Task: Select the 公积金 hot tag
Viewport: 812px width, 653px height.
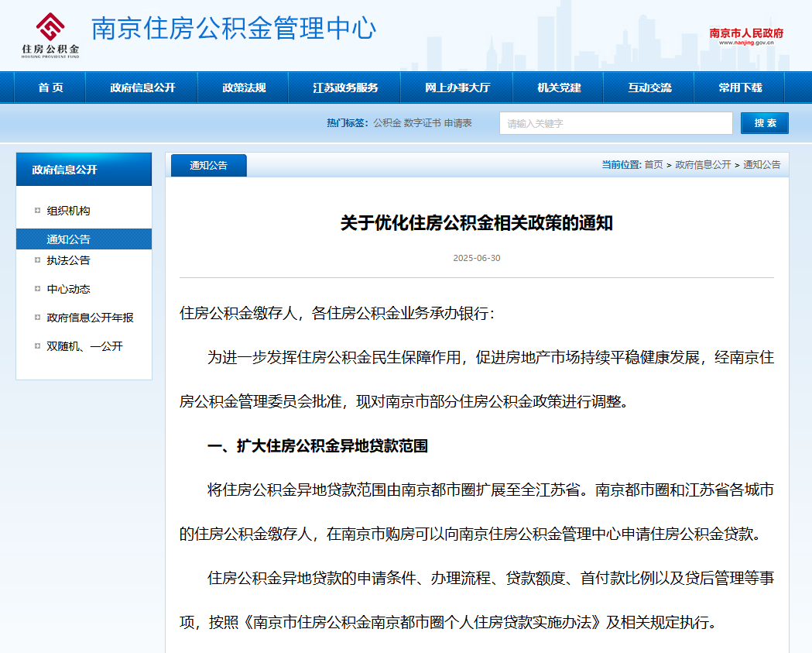Action: click(x=387, y=123)
